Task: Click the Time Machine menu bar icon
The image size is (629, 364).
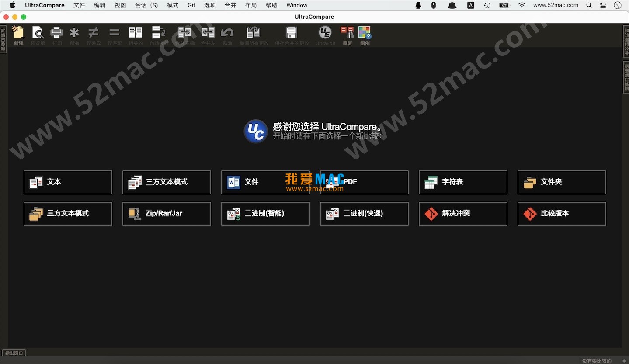Action: (487, 5)
